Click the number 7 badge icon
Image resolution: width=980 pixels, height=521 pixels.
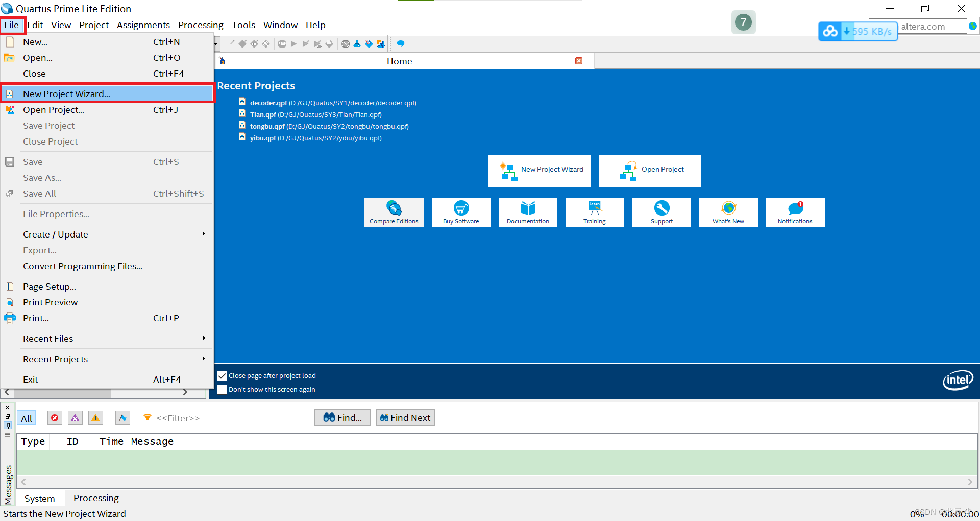[743, 22]
